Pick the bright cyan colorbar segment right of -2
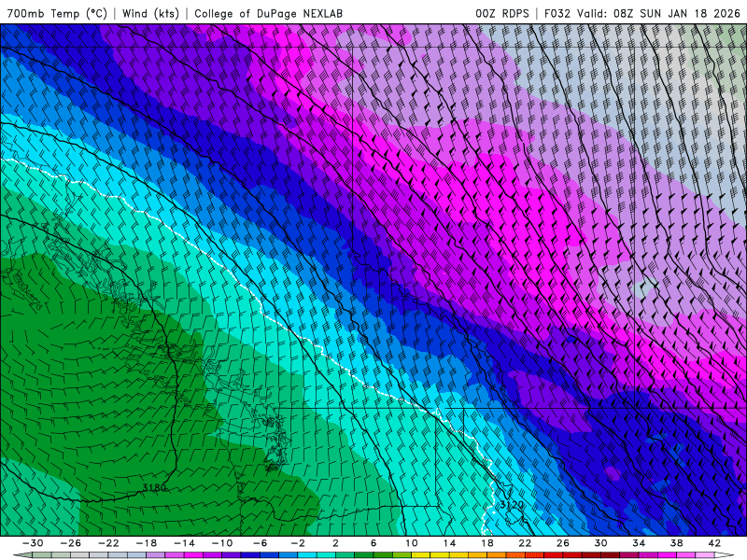Viewport: 747px width, 560px height. (307, 555)
